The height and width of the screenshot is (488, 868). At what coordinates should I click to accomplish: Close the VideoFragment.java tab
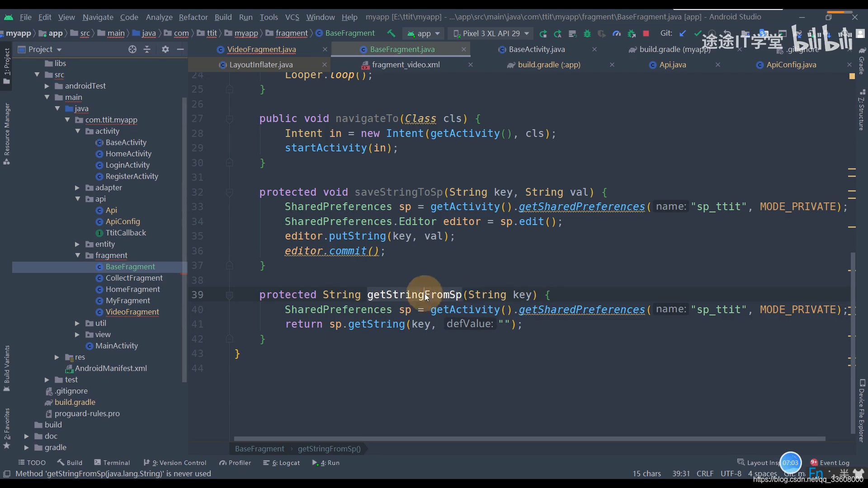pos(325,49)
